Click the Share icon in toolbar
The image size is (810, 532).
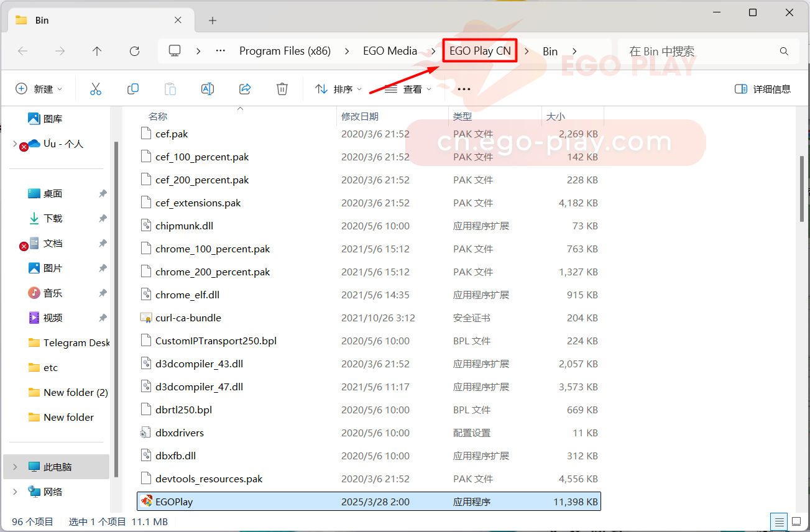[x=245, y=89]
